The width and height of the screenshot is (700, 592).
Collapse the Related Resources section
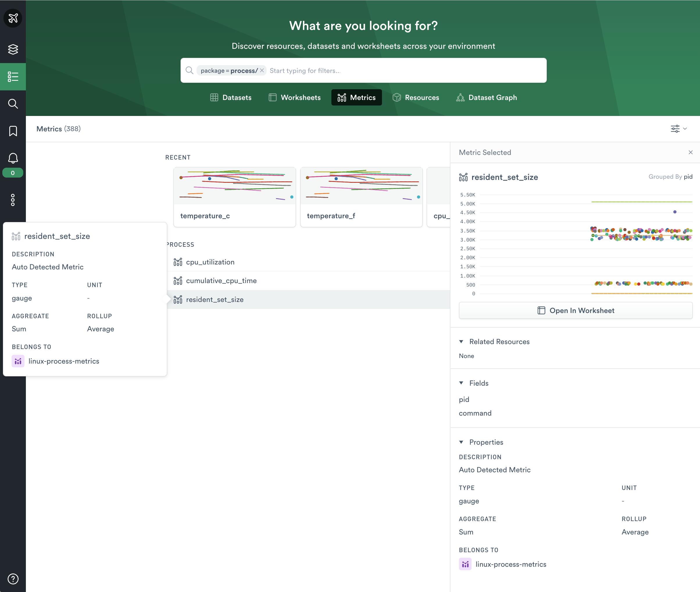[x=461, y=342]
